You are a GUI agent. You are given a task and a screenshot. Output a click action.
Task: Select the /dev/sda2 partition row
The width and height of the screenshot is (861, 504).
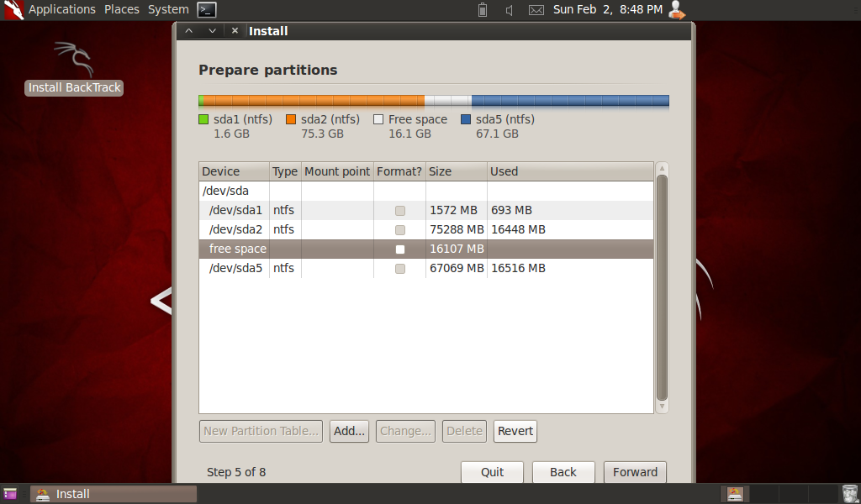(x=426, y=229)
